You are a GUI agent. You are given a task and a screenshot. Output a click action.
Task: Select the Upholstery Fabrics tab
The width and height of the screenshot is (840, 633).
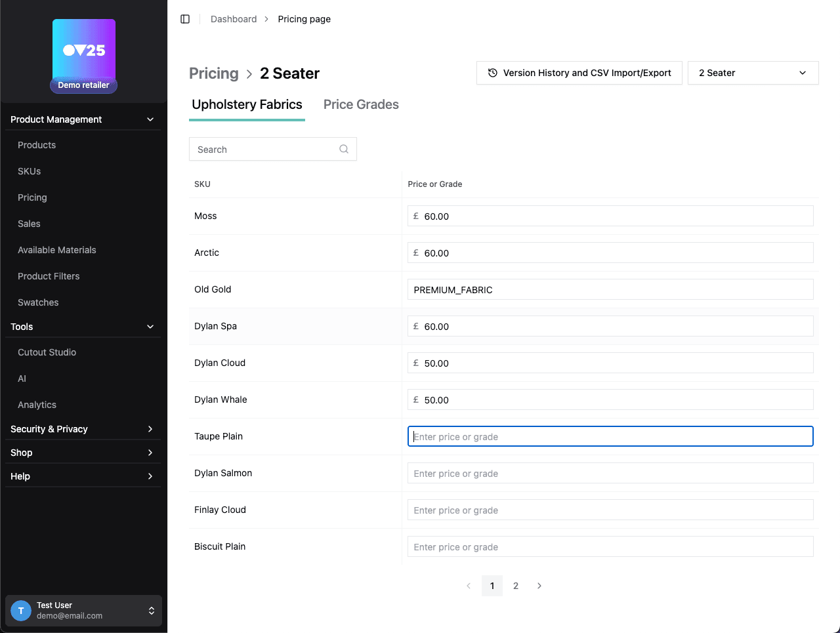tap(247, 104)
